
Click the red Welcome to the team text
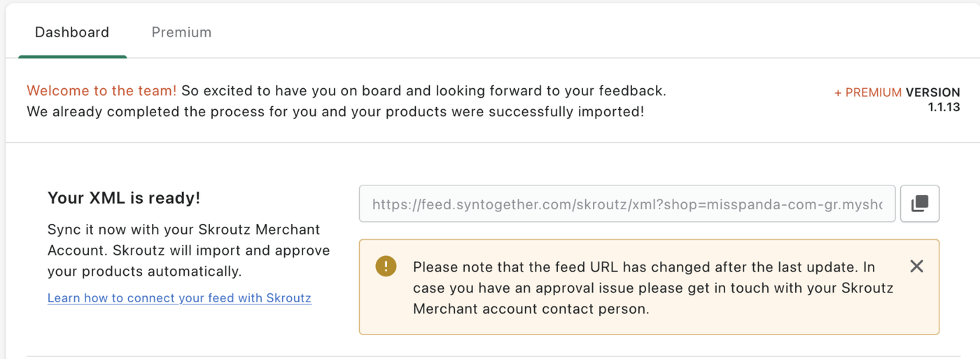[101, 91]
